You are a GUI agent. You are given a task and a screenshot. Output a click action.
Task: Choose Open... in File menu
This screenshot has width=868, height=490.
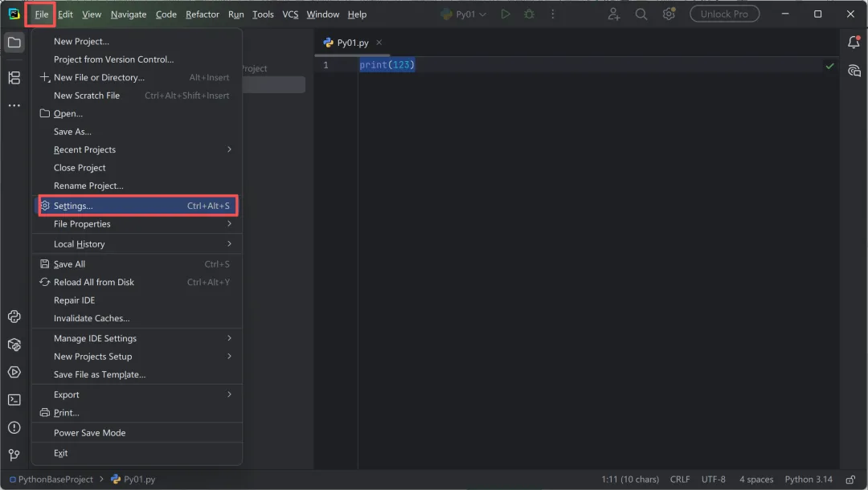(137, 113)
